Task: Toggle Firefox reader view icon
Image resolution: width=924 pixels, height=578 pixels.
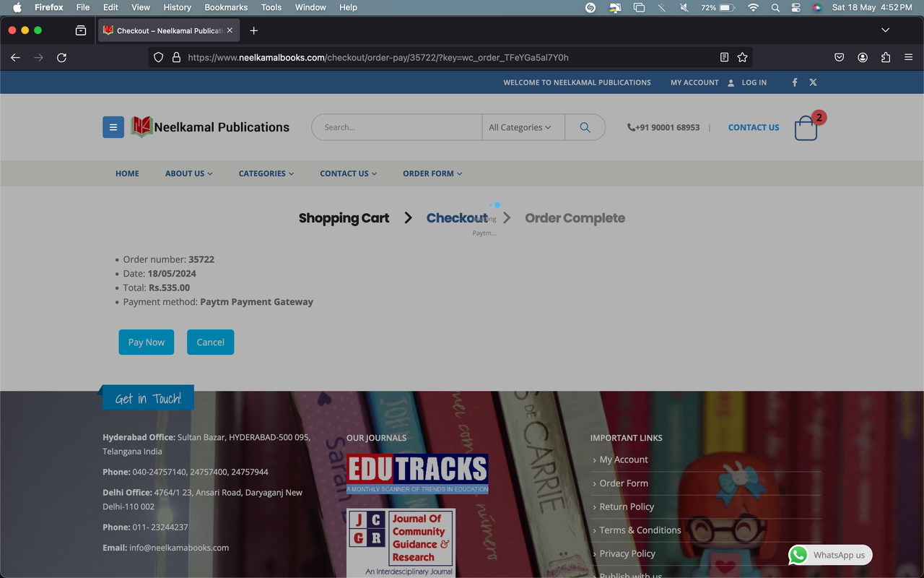Action: pos(724,58)
